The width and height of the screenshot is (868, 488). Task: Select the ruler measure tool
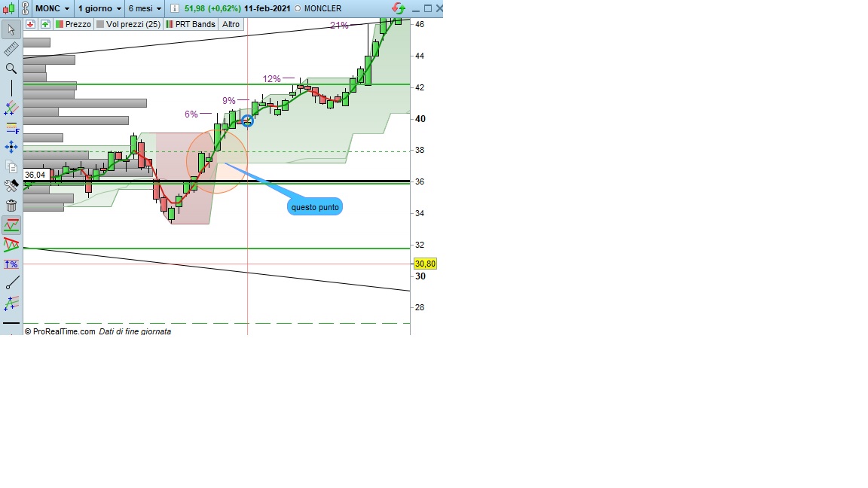(11, 49)
